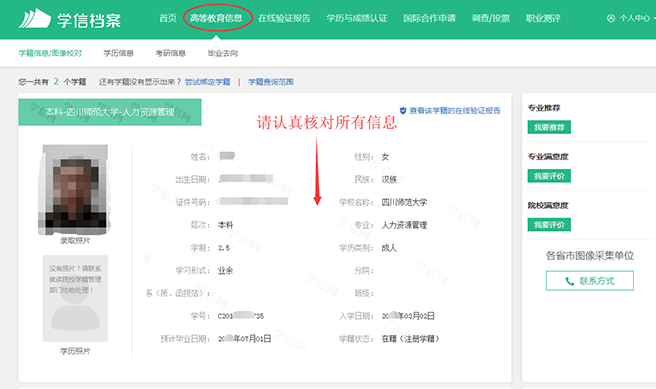Switch to 学籍信息/图像校对 tab

point(50,53)
